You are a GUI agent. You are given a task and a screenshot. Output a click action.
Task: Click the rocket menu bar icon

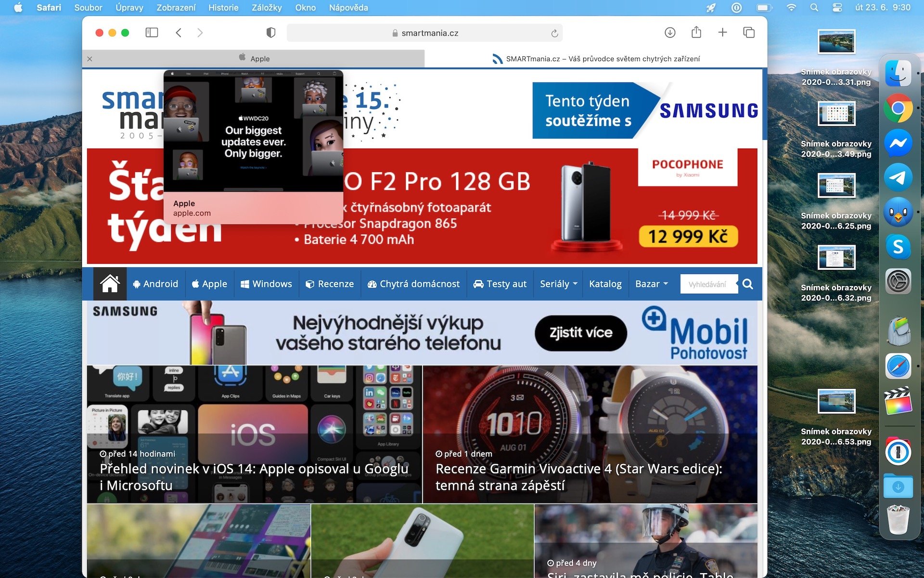click(x=711, y=8)
